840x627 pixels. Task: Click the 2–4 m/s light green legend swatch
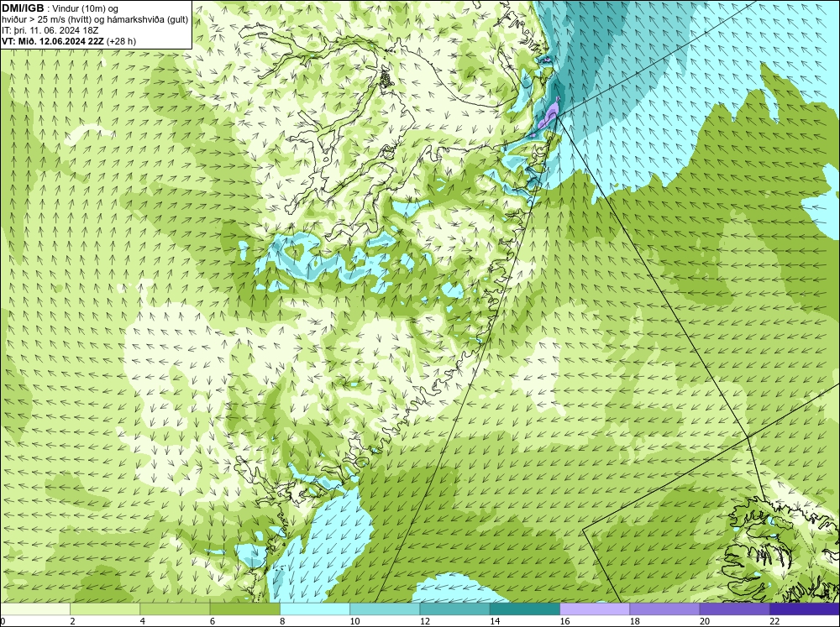(x=105, y=609)
